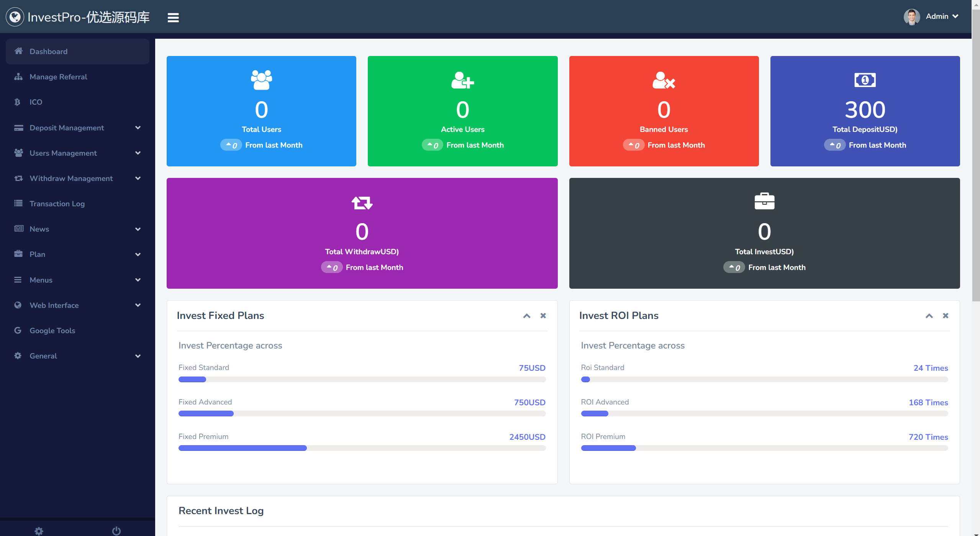
Task: Click the page vertical scrollbar
Action: [975, 153]
